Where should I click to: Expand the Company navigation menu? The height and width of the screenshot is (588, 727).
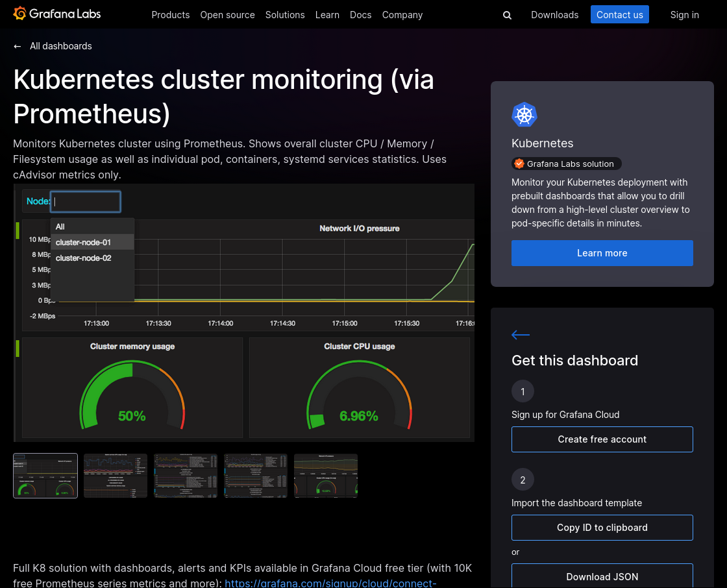click(402, 15)
